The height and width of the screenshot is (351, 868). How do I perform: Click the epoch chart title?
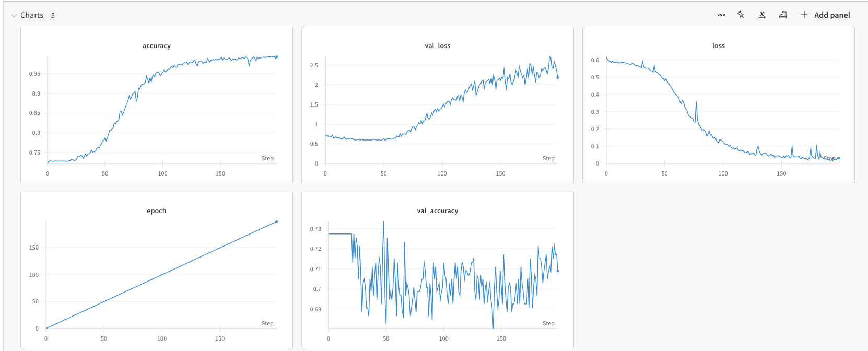click(x=157, y=211)
